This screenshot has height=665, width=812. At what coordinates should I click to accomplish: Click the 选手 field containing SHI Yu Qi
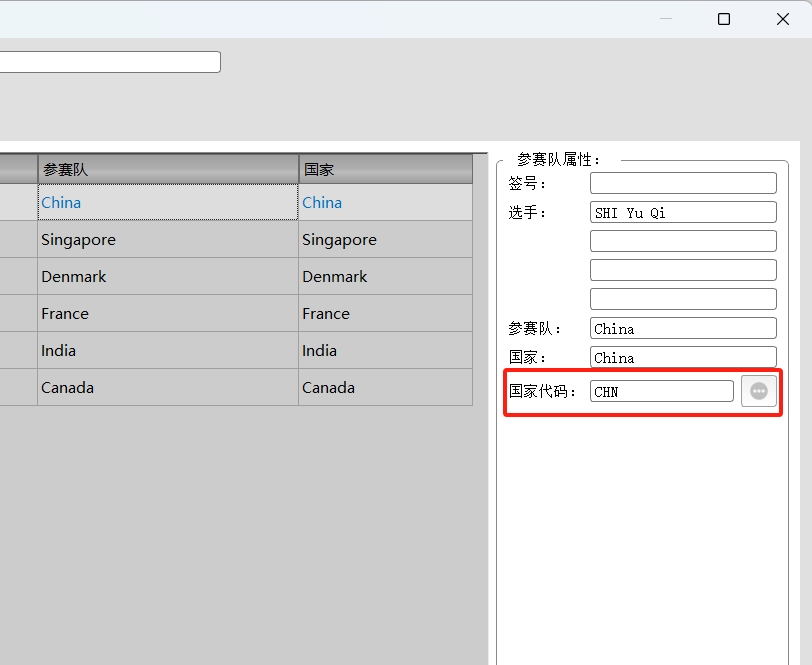(x=683, y=212)
